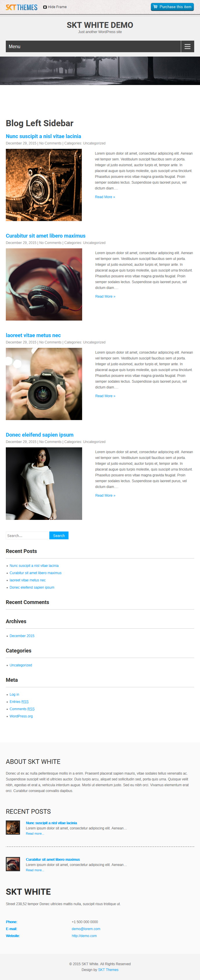Select the Uncategorized category in sidebar
Viewport: 200px width, 980px height.
[21, 665]
